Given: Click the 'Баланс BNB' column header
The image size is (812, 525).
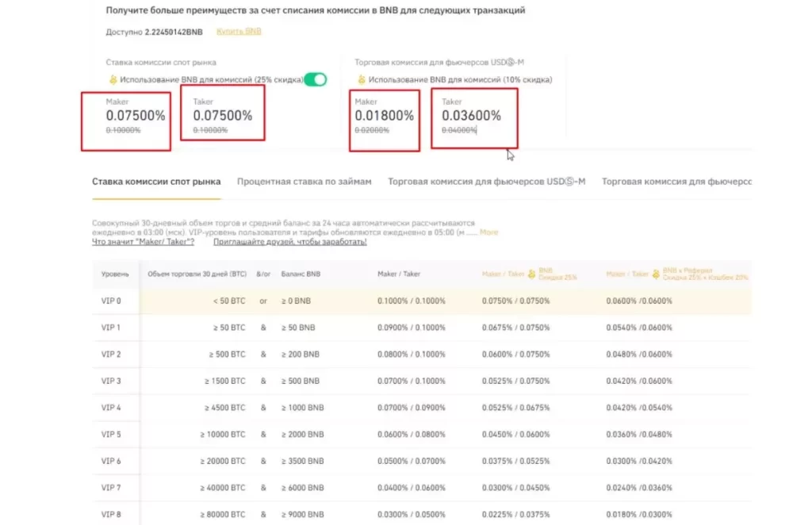Looking at the screenshot, I should [301, 273].
